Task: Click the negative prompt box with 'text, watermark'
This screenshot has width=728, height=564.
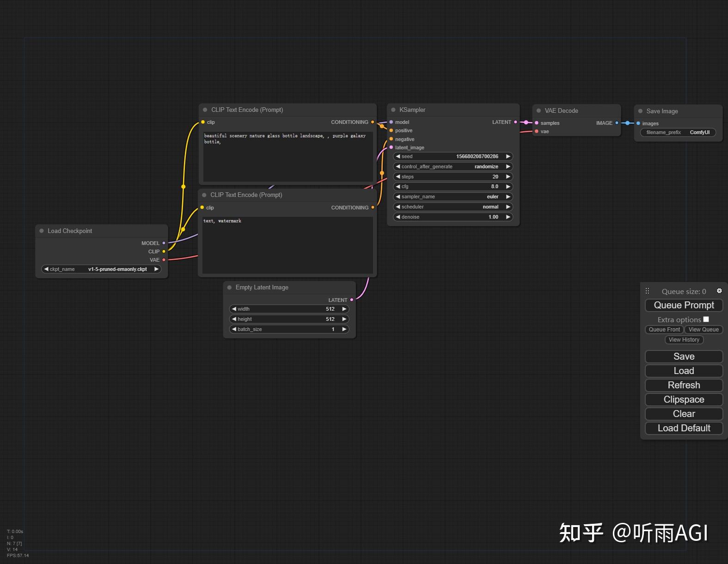Action: coord(288,245)
